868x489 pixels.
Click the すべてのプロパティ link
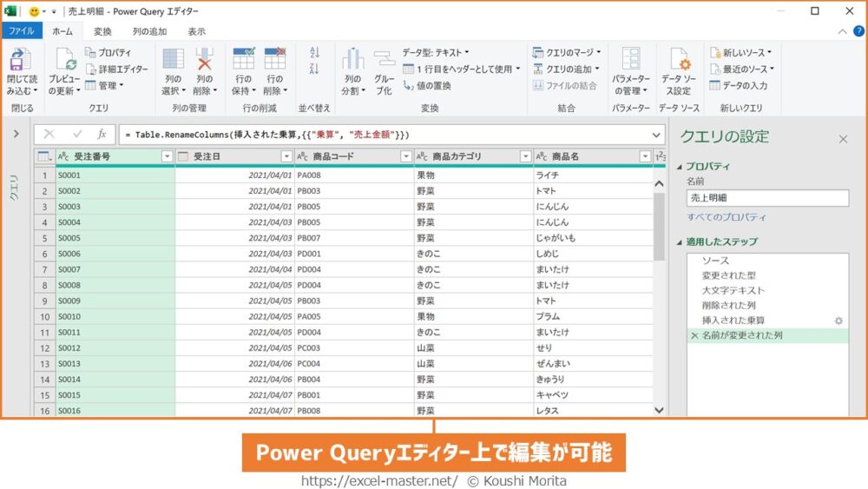(x=726, y=217)
